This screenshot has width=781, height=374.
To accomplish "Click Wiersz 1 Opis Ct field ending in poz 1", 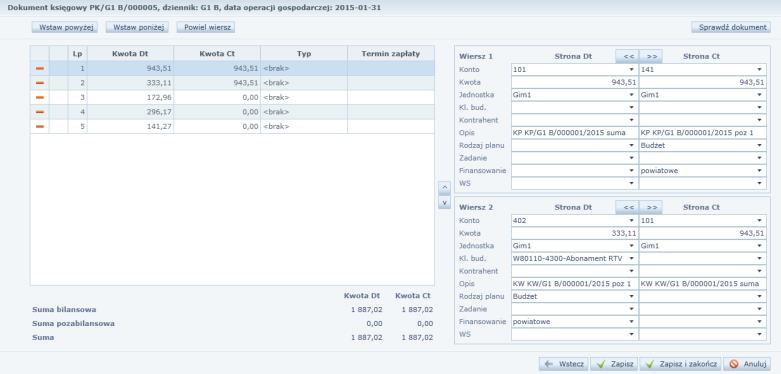I will click(702, 132).
